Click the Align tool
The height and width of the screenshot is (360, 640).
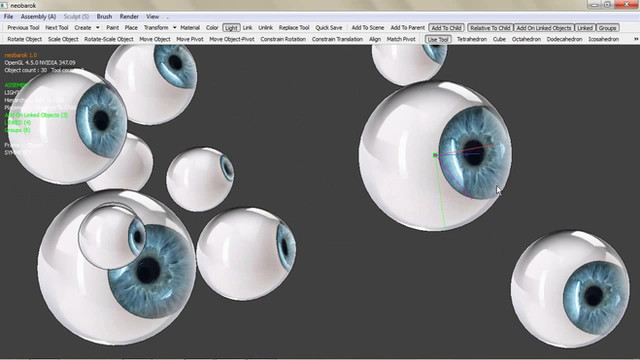[x=375, y=39]
